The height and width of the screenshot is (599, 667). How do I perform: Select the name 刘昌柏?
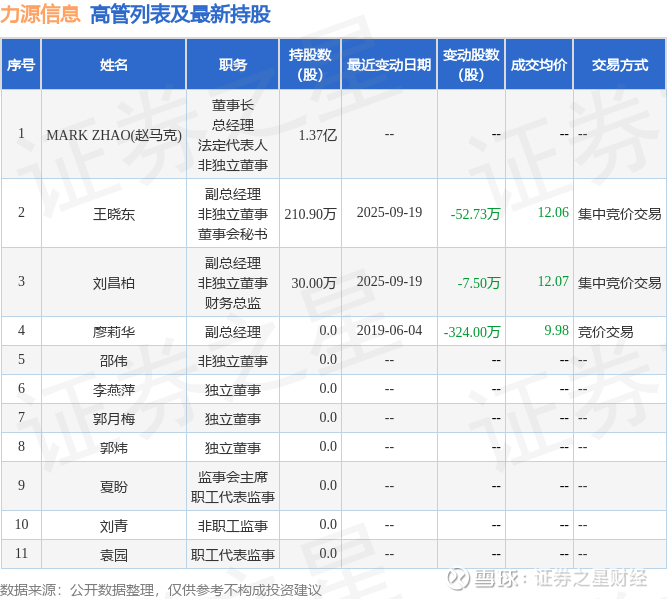(114, 282)
